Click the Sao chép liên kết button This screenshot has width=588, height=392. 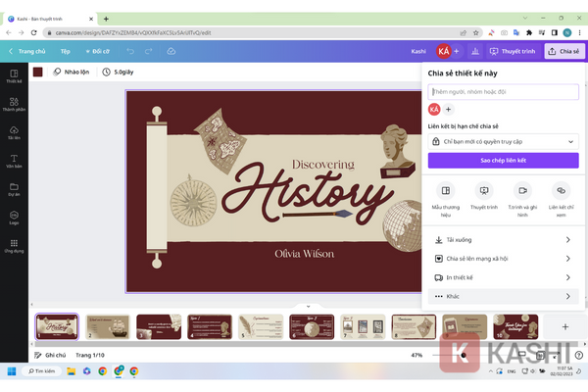503,160
